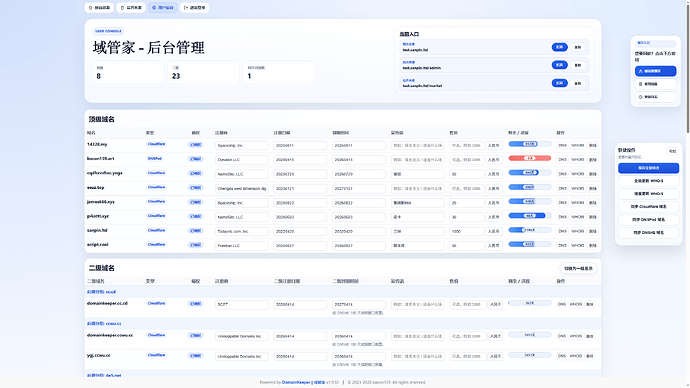Select the highlighted user console tab in the top navigation
This screenshot has height=388, width=690.
[x=163, y=7]
